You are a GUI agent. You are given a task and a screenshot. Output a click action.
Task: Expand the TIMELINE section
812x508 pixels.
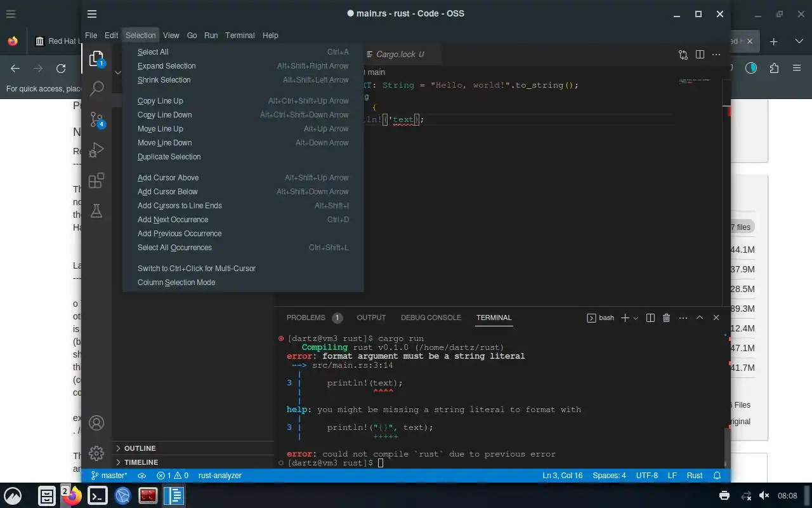193,462
